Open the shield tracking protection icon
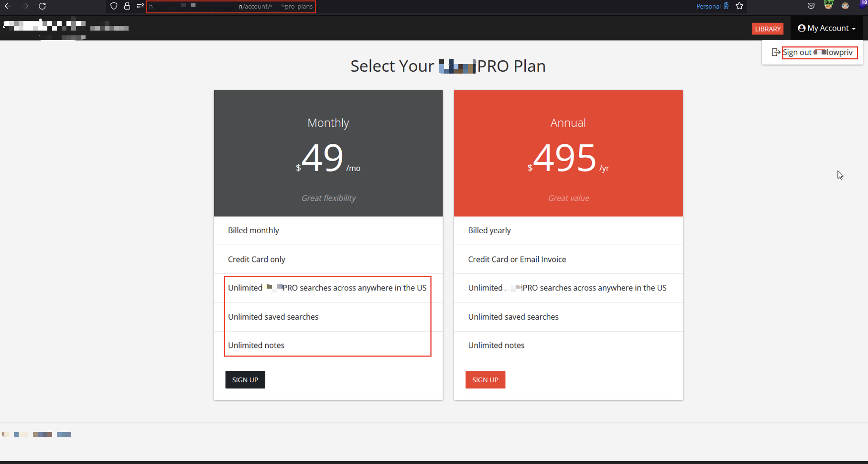Viewport: 868px width, 464px height. point(114,6)
